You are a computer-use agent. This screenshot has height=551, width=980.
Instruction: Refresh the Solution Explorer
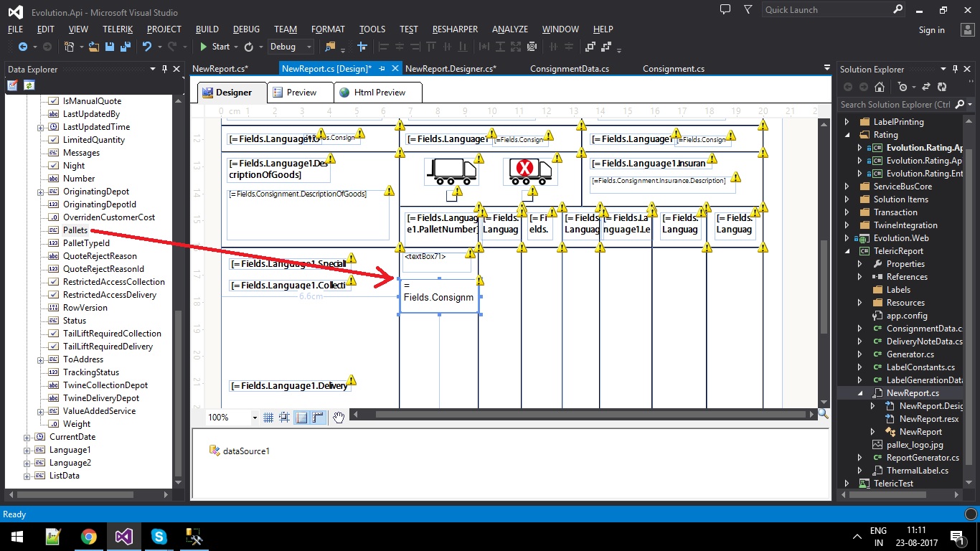coord(941,87)
